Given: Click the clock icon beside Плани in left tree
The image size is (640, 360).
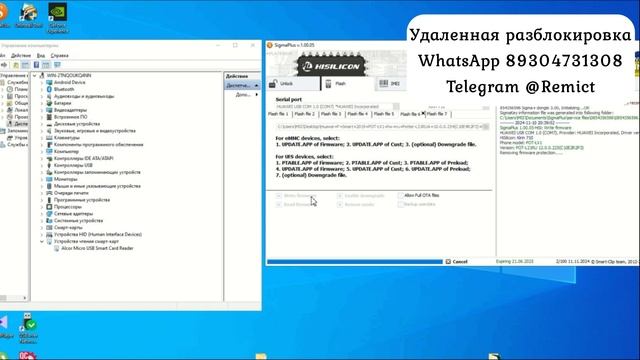Looking at the screenshot, I should pyautogui.click(x=10, y=89).
